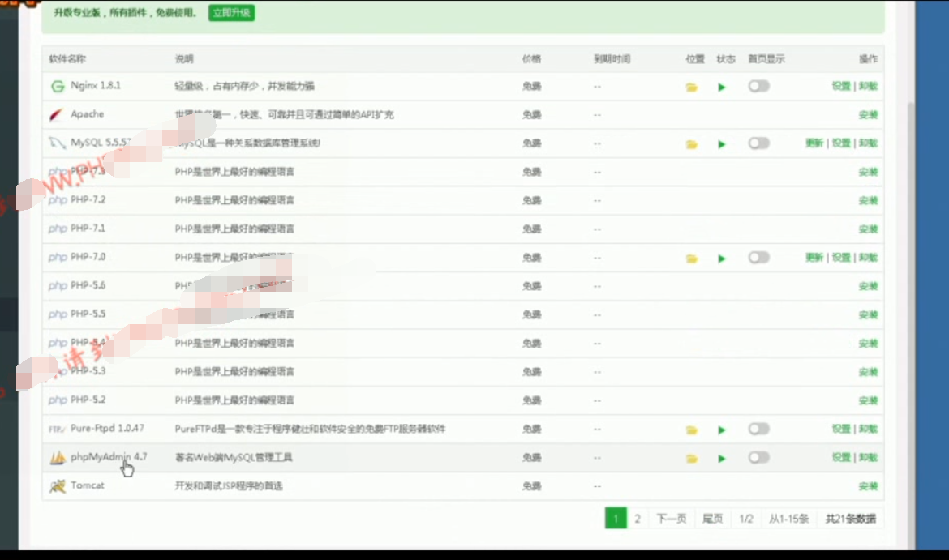Click 更新 update for PHP-7.0
Screen dimensions: 949x560
click(814, 258)
